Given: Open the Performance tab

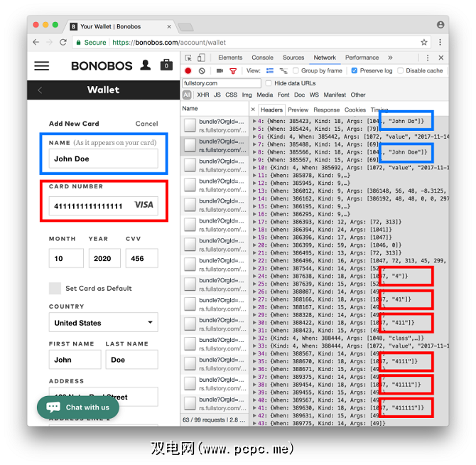Looking at the screenshot, I should pyautogui.click(x=362, y=58).
